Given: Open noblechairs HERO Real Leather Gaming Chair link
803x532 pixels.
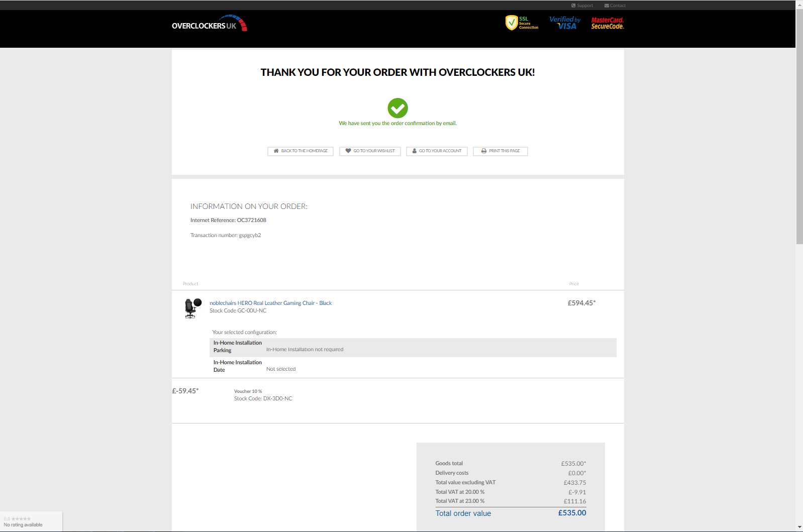Looking at the screenshot, I should click(x=271, y=303).
